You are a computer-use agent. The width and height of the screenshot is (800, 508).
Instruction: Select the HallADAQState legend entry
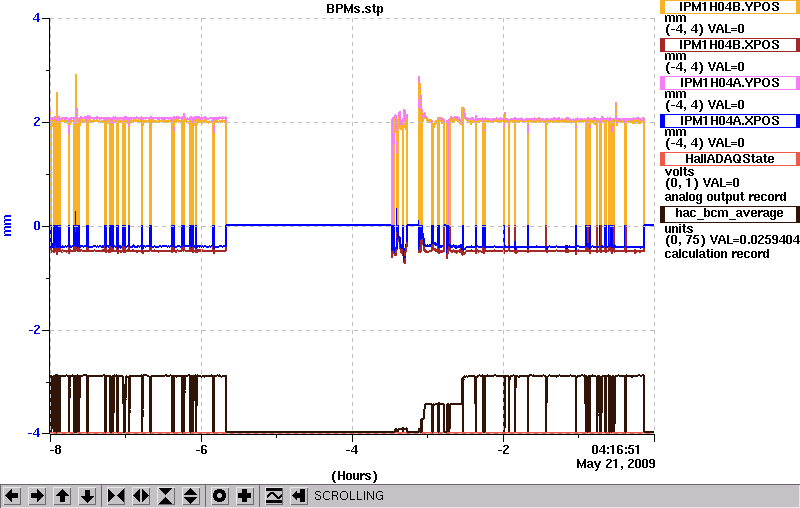click(730, 159)
